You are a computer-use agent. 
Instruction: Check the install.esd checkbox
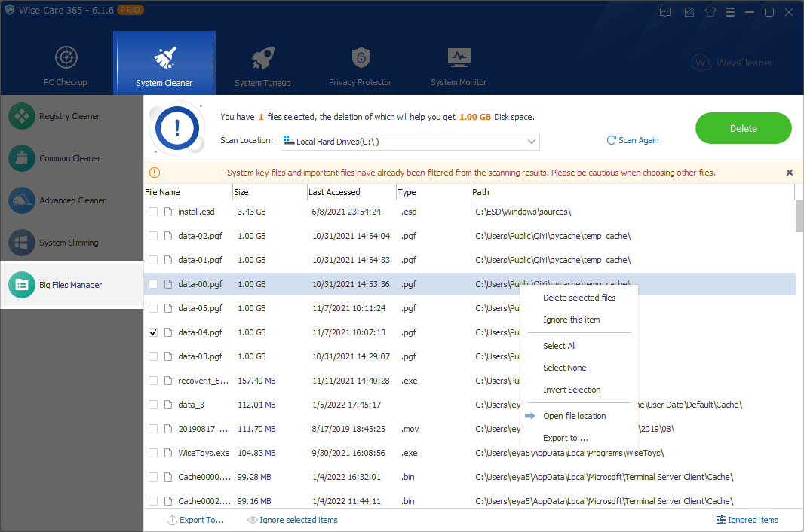click(153, 212)
